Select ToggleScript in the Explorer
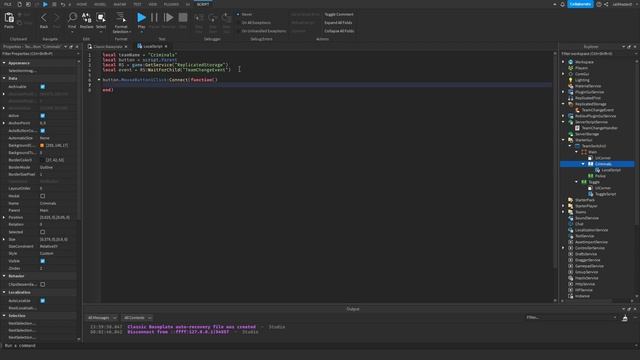This screenshot has width=640, height=360. click(x=605, y=194)
